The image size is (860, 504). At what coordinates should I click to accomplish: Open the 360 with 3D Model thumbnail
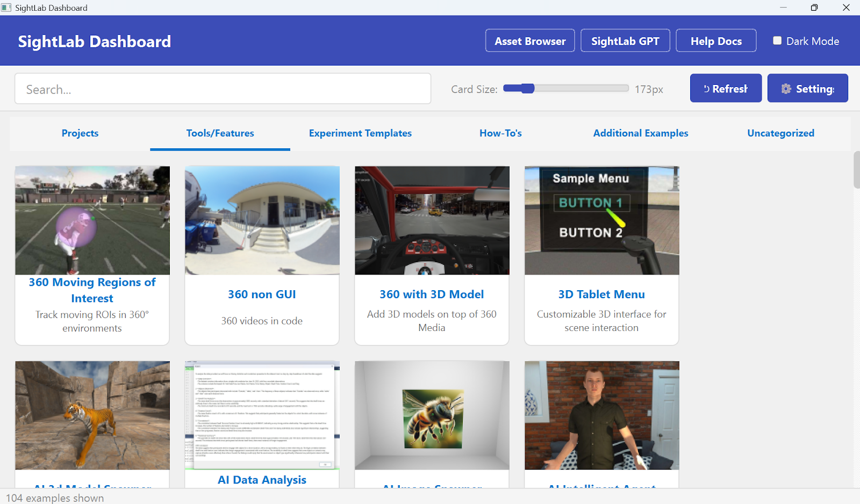tap(432, 220)
